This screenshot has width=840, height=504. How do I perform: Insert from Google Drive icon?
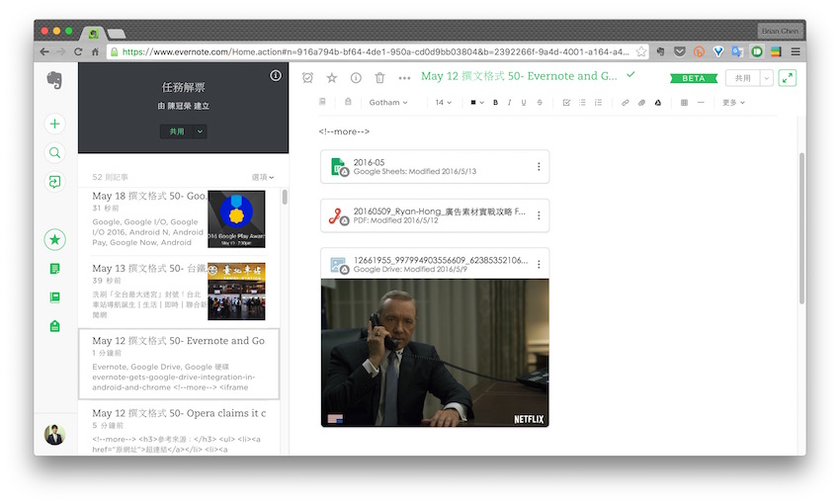coord(658,103)
